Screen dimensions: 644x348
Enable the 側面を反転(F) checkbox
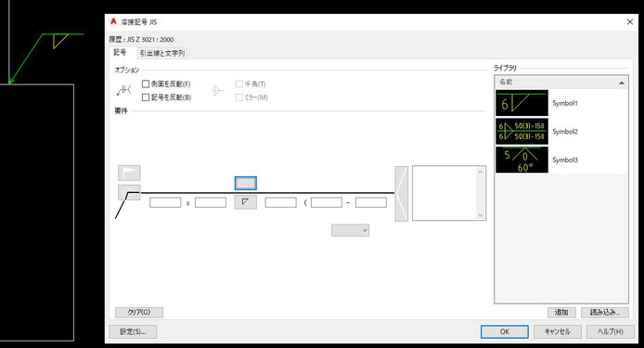(x=146, y=84)
